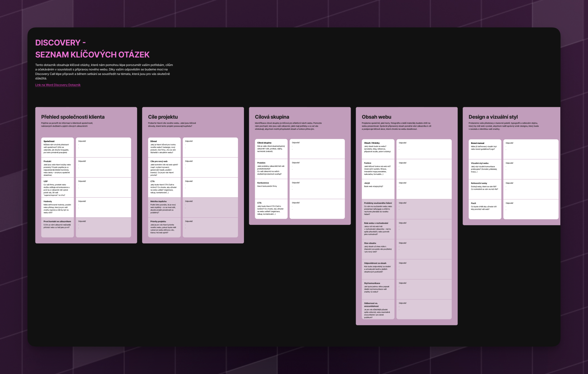
Task: Click the answer field beside Styl komunikace
Action: tap(424, 289)
